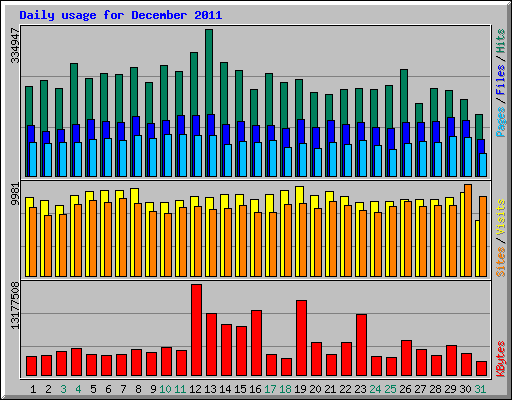This screenshot has height=400, width=512.
Task: Click day label 22 on the x-axis
Action: pyautogui.click(x=345, y=389)
